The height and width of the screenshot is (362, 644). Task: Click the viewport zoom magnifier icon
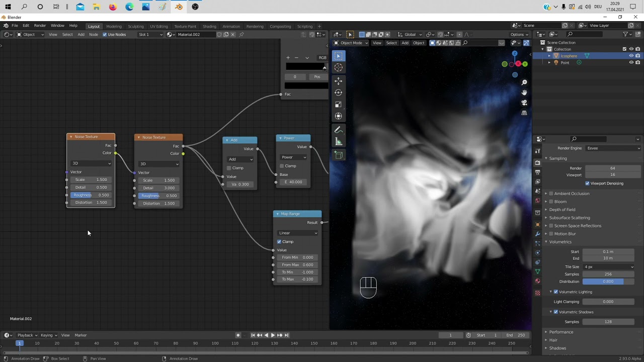[524, 82]
